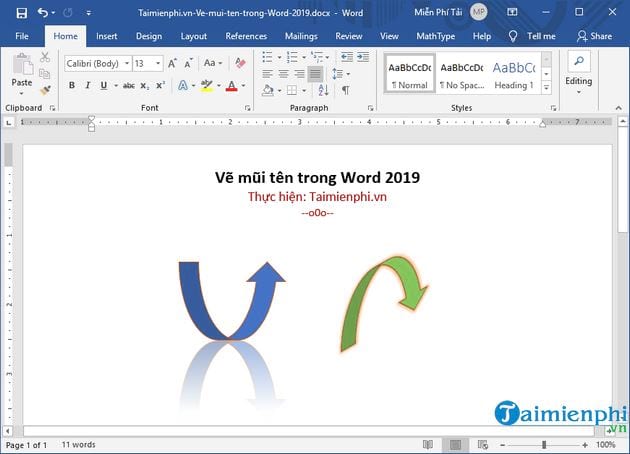Clear all formatting eraser icon
This screenshot has height=454, width=630.
(x=240, y=63)
